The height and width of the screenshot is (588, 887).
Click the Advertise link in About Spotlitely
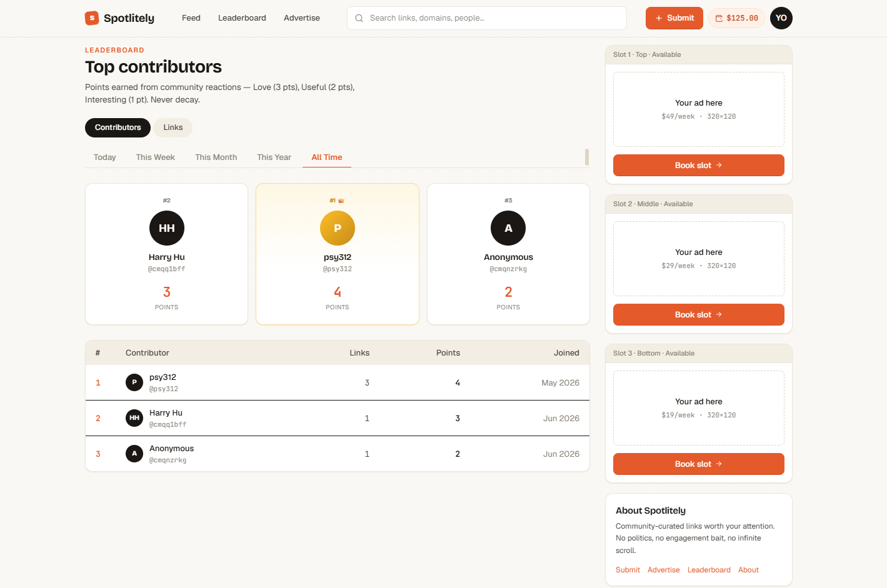(664, 570)
